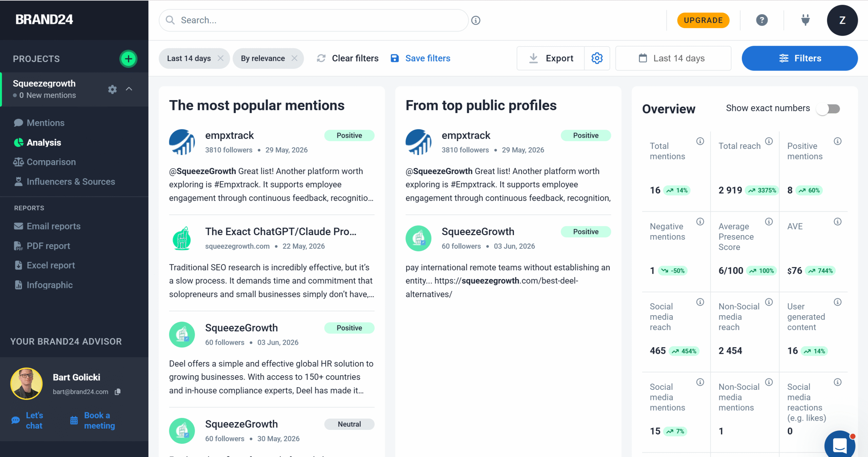Add a new project with green plus

tap(128, 59)
